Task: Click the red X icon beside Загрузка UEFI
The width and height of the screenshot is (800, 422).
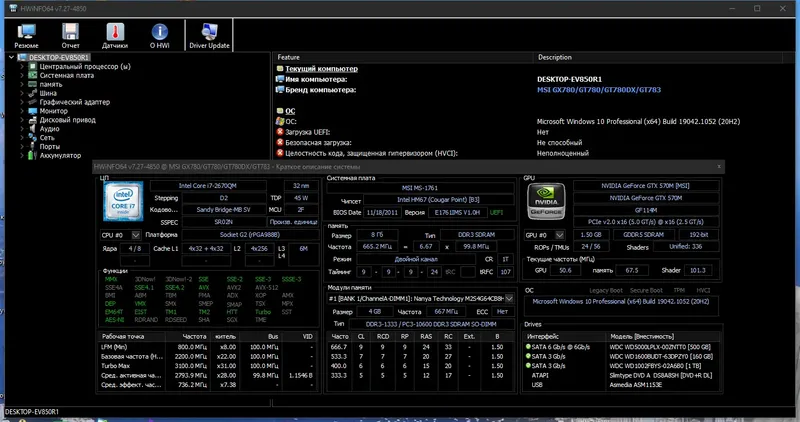Action: click(x=280, y=132)
